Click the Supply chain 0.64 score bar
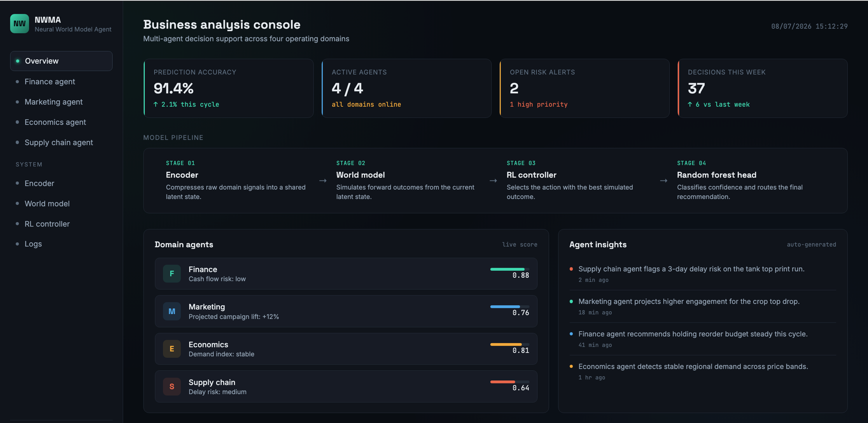The width and height of the screenshot is (868, 423). click(510, 382)
